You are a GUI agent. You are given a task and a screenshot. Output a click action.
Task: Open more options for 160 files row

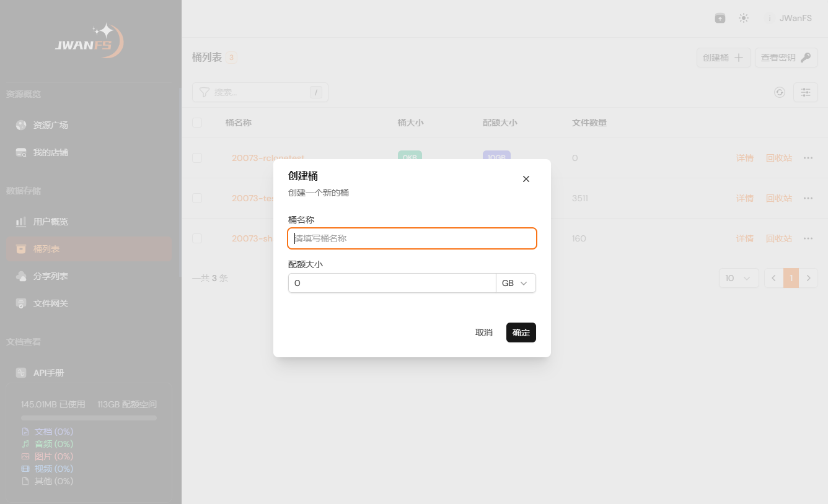pyautogui.click(x=808, y=238)
